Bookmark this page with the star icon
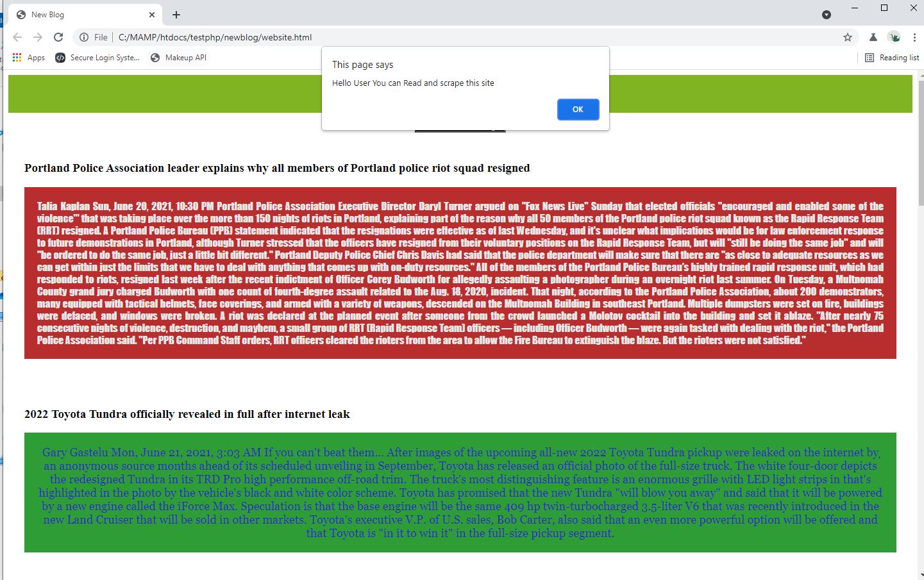This screenshot has width=924, height=580. 848,37
